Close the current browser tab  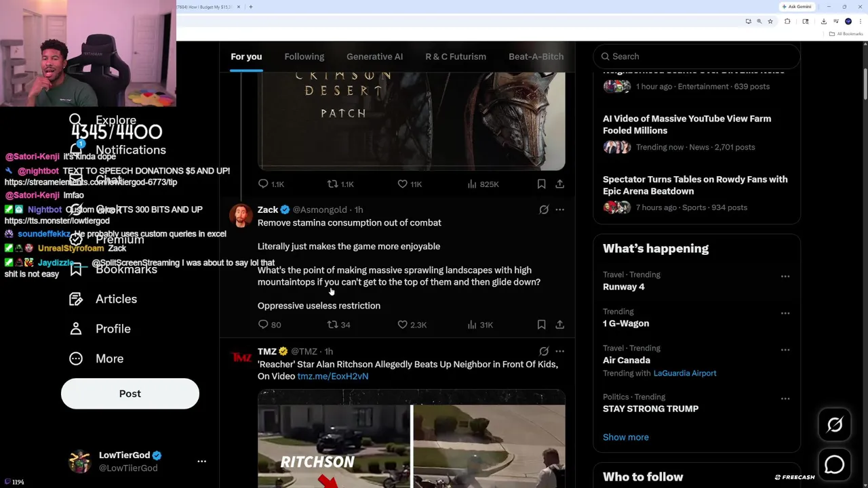tap(238, 7)
